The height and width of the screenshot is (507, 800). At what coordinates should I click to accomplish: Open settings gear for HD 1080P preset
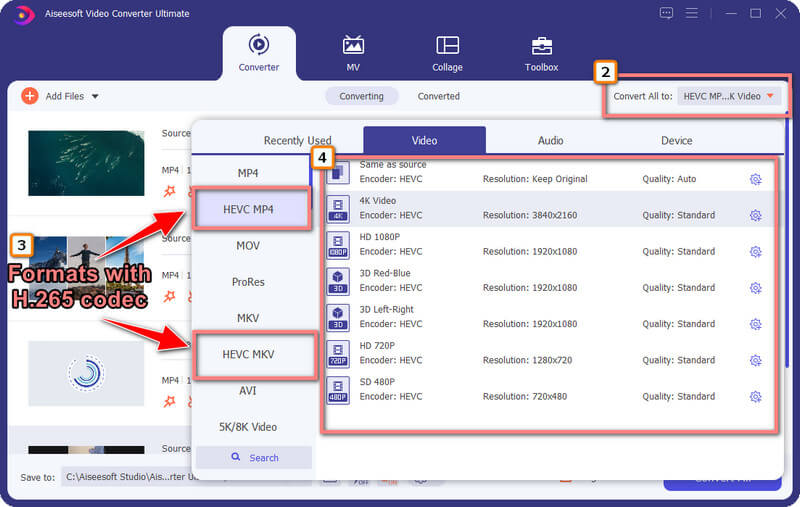tap(756, 251)
